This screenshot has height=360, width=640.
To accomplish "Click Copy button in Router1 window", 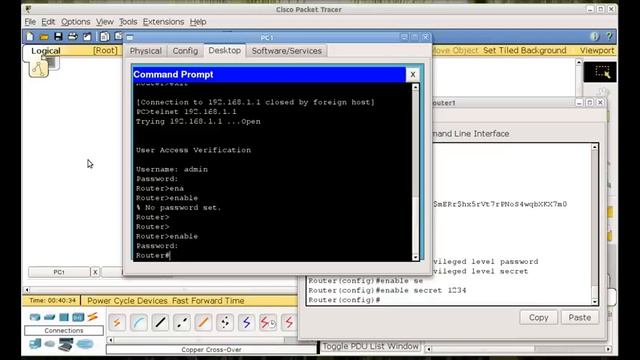I will (538, 317).
